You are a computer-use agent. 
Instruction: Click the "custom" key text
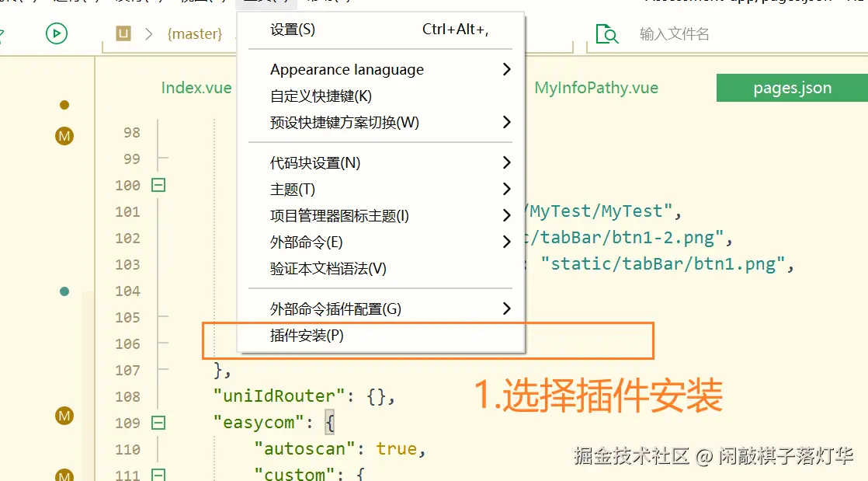click(x=294, y=474)
